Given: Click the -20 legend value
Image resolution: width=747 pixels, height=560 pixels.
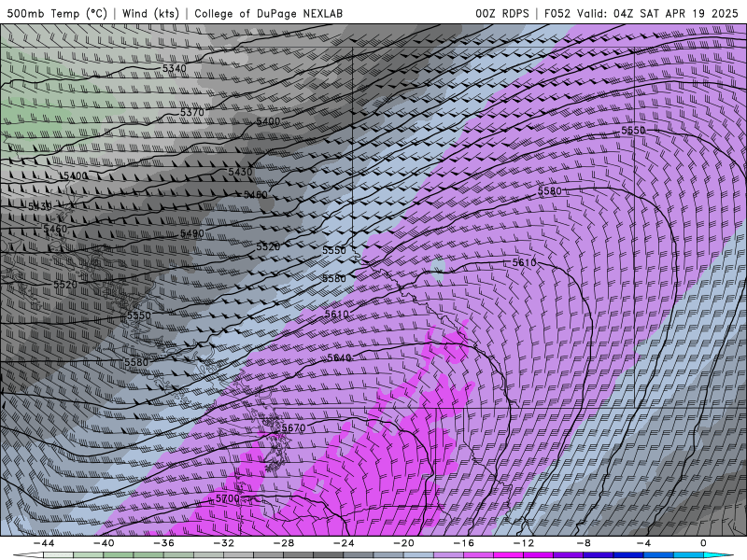Looking at the screenshot, I should point(403,543).
